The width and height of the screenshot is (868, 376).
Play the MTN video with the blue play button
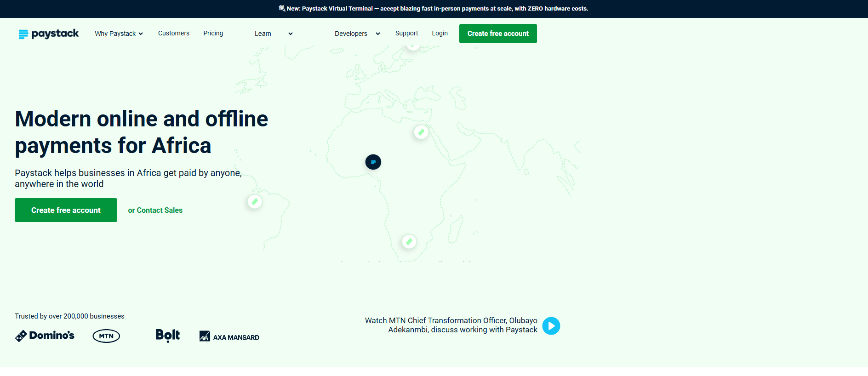551,326
